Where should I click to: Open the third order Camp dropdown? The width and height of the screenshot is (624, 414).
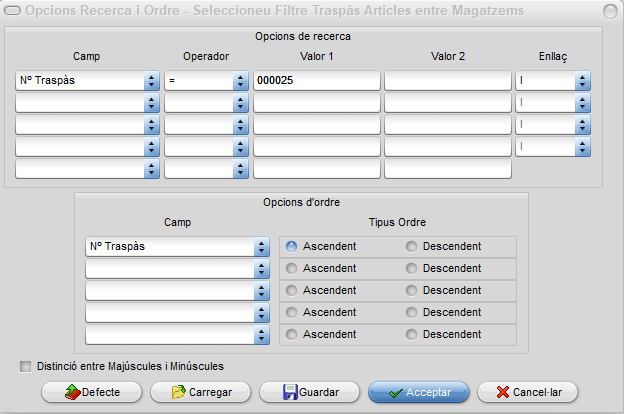(177, 291)
